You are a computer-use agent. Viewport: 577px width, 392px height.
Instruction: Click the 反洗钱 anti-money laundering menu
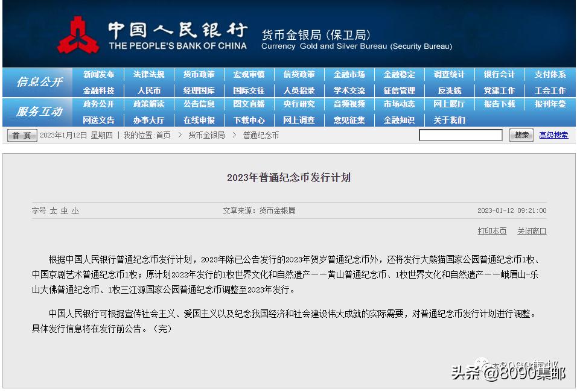[449, 90]
